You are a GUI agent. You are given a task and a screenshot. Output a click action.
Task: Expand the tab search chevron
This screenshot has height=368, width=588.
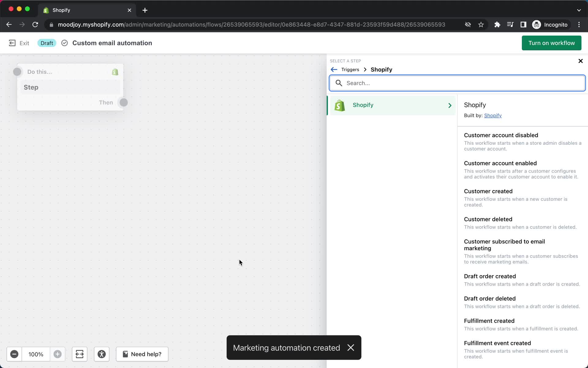[579, 10]
